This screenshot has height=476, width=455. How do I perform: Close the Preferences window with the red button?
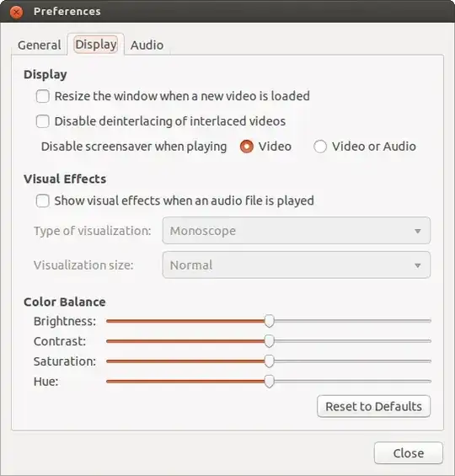(x=16, y=12)
